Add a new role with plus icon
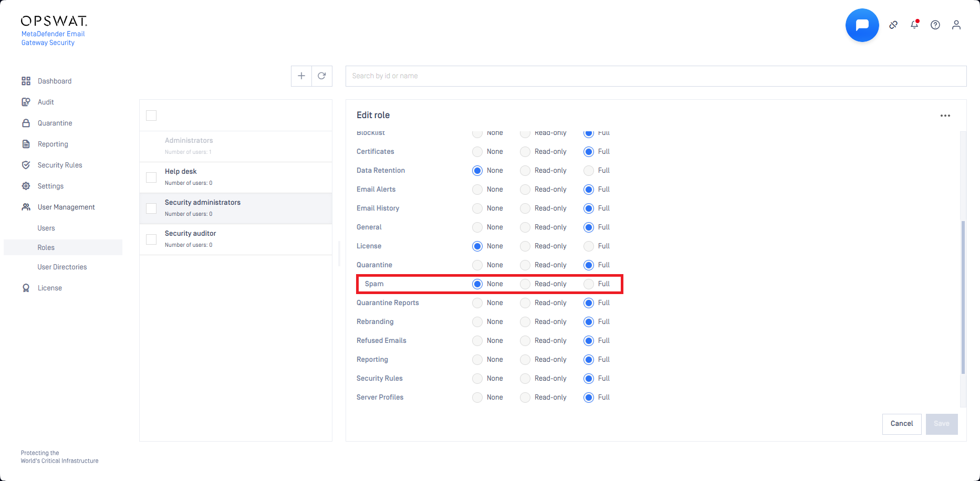 tap(301, 76)
